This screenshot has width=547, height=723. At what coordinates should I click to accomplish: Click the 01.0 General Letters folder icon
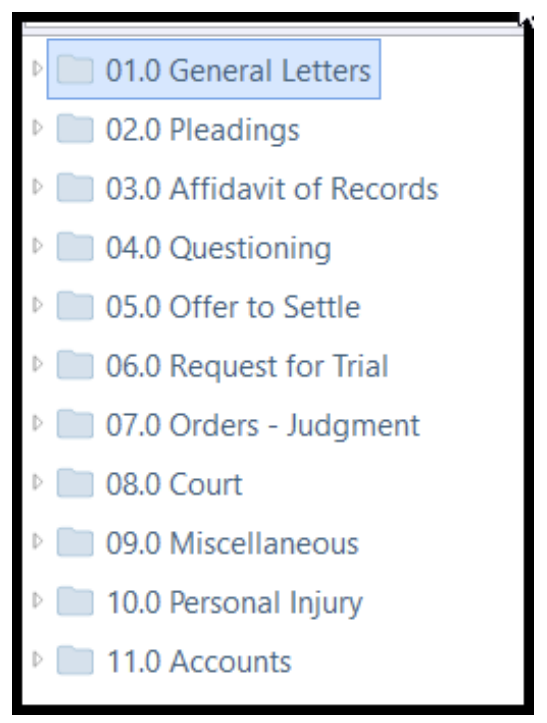pyautogui.click(x=75, y=70)
